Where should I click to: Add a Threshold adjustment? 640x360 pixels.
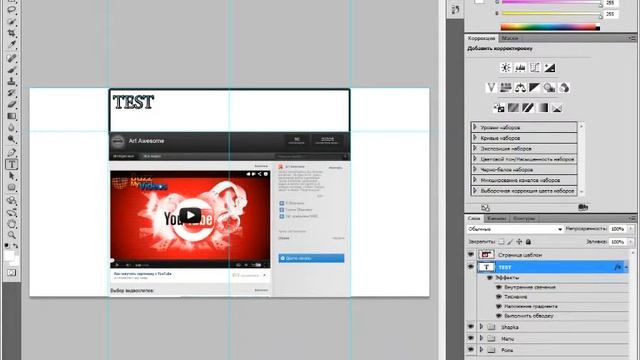528,108
